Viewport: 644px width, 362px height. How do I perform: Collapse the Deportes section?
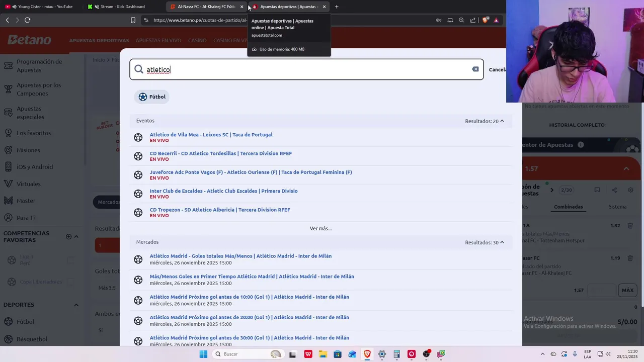(x=76, y=305)
